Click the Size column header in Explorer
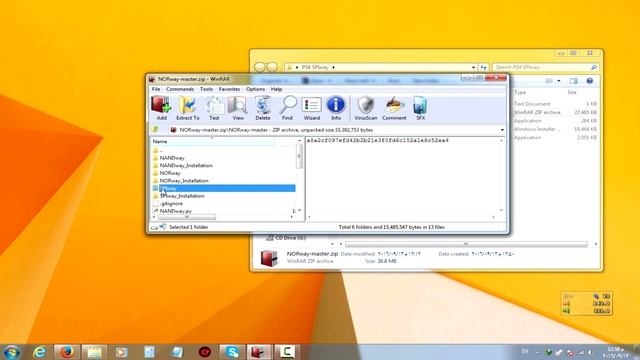The image size is (640, 360). (x=572, y=93)
